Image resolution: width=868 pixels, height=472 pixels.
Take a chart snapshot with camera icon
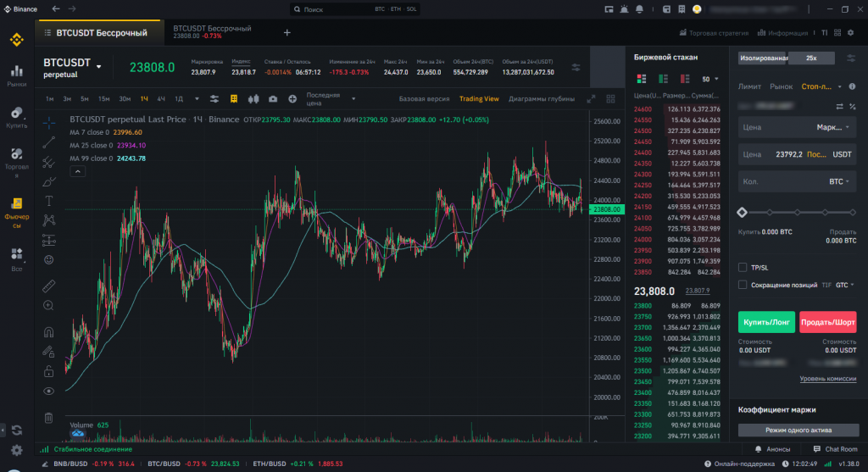click(x=273, y=99)
